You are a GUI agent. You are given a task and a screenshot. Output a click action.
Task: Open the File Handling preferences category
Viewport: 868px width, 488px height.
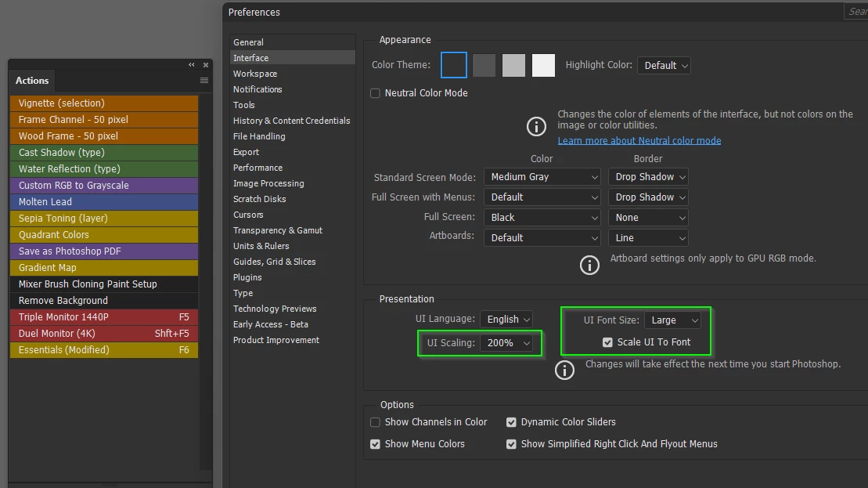tap(292, 136)
